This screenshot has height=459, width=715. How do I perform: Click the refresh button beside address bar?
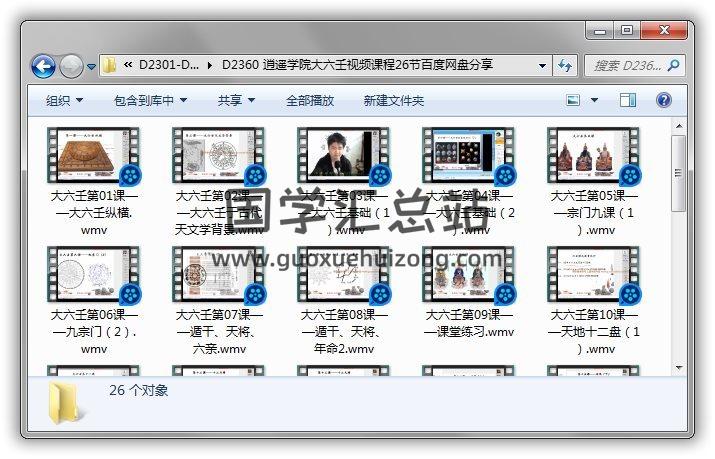point(565,66)
